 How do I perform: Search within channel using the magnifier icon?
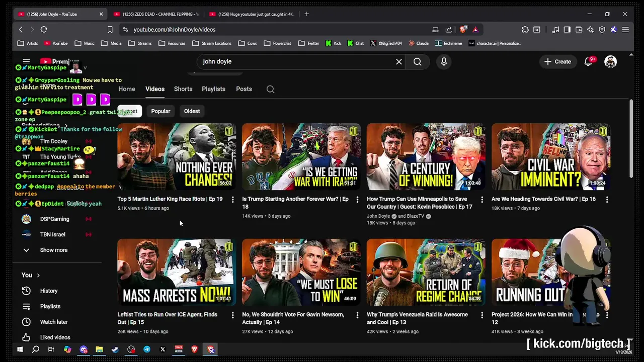click(270, 89)
